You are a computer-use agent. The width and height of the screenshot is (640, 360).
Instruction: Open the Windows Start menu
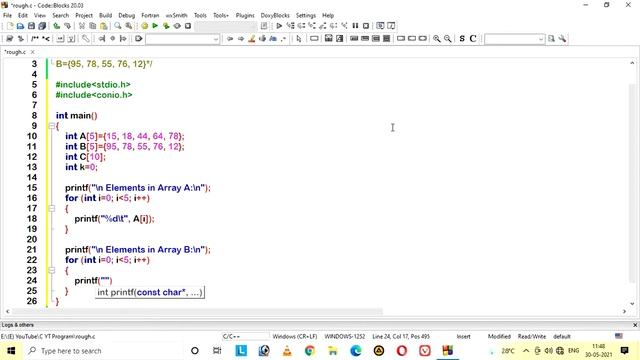(x=11, y=351)
